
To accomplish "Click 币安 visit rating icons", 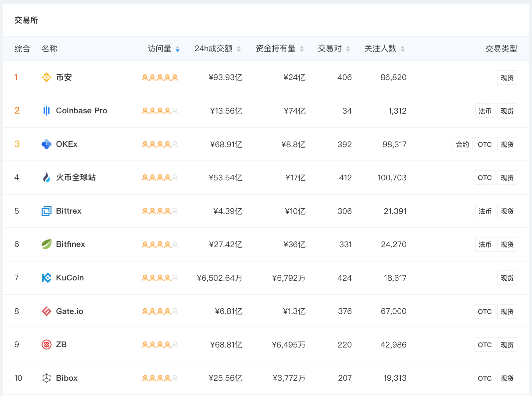I will click(x=160, y=77).
